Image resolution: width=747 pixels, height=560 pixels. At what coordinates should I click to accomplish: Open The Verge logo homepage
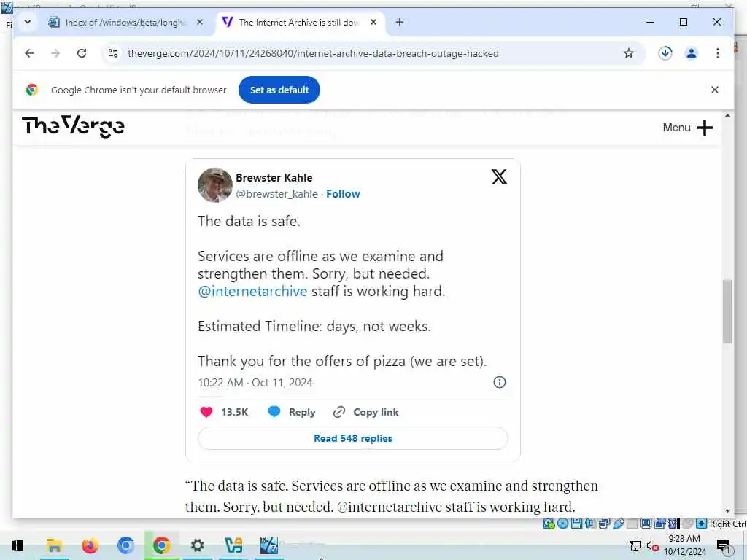[x=73, y=126]
